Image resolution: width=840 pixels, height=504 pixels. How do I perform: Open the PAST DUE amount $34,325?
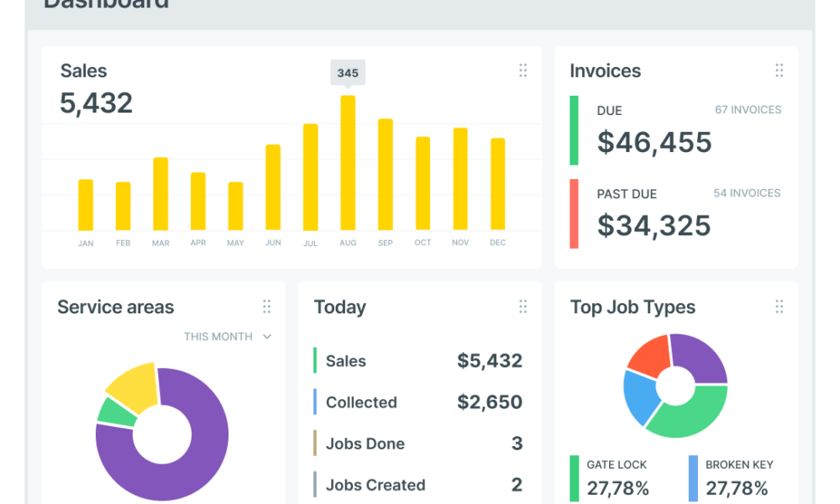[x=654, y=225]
